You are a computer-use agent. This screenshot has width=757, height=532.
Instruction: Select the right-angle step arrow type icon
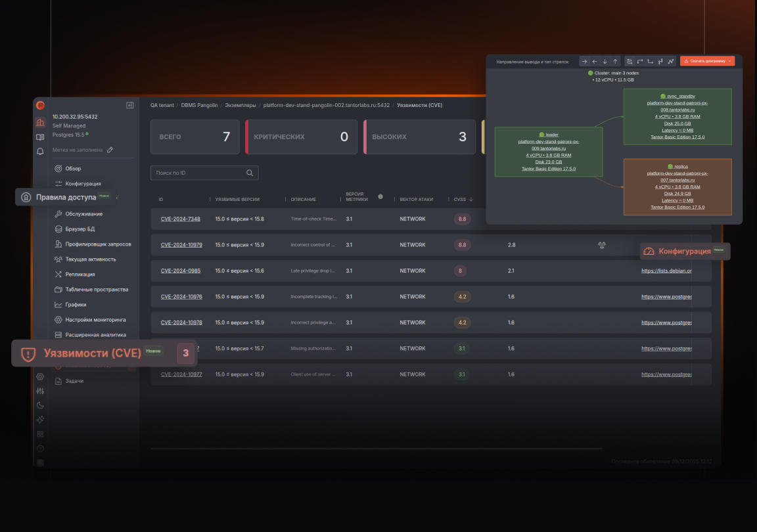pyautogui.click(x=651, y=61)
